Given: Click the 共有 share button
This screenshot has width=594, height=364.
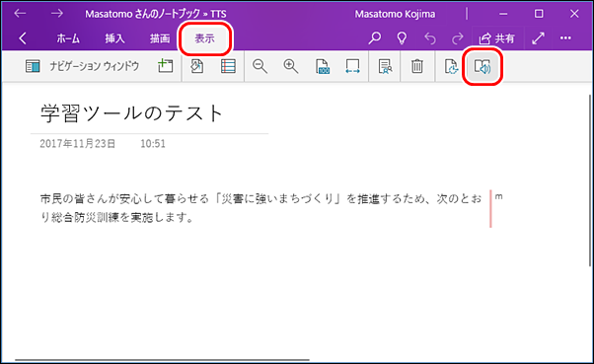Looking at the screenshot, I should tap(496, 38).
